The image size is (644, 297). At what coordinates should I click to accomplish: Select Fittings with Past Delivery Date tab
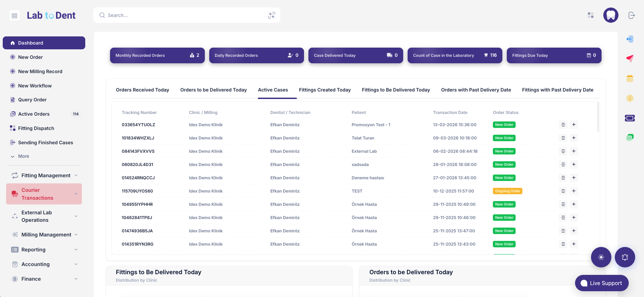[557, 90]
